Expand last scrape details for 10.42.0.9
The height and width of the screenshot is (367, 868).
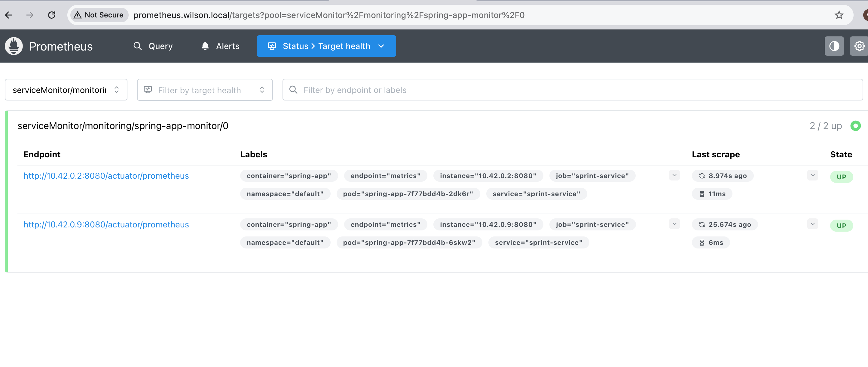click(x=812, y=224)
